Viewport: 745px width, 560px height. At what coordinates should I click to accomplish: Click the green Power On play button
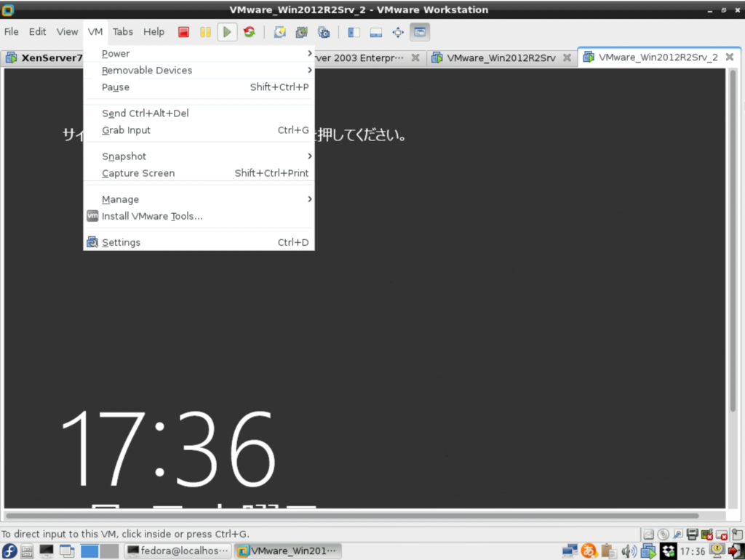point(227,32)
